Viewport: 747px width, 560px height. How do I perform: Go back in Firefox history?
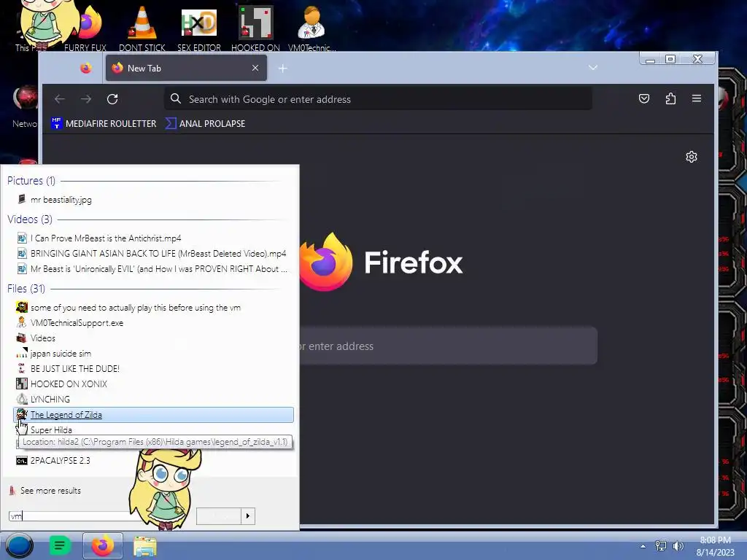pos(60,99)
